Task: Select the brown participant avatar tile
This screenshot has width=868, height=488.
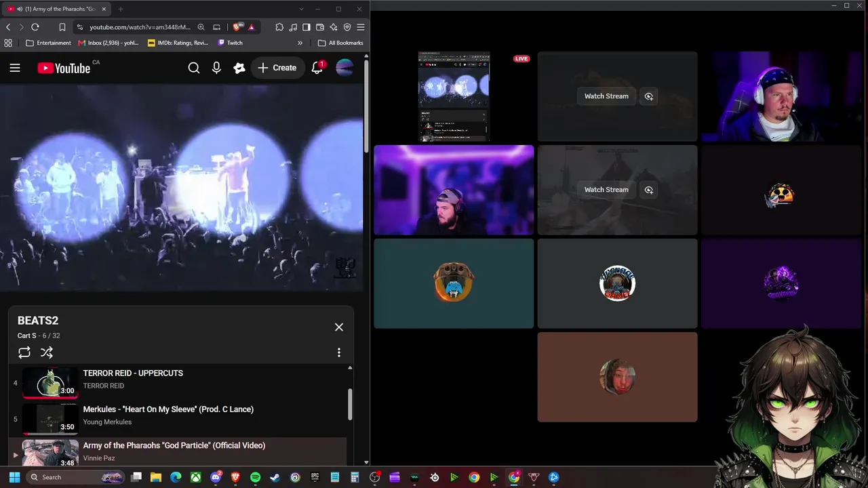Action: [x=617, y=377]
